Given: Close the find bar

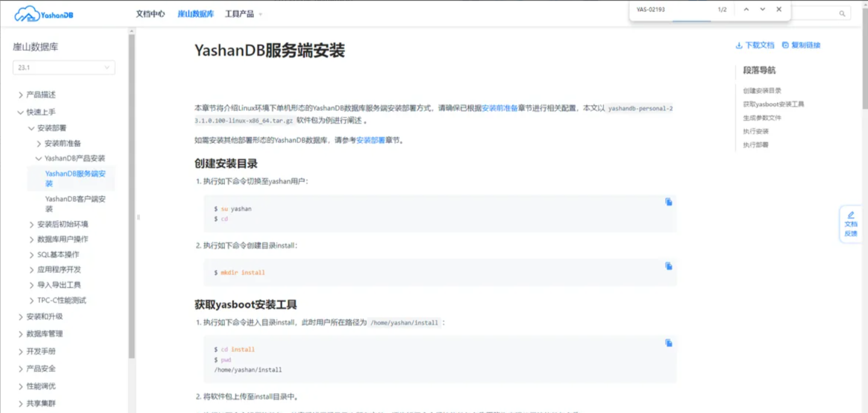Looking at the screenshot, I should point(779,9).
